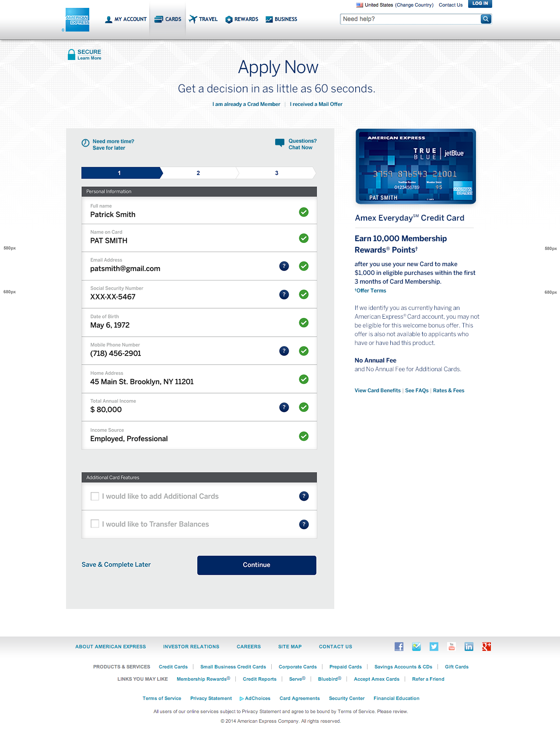Click Refer a Friend footer link
The height and width of the screenshot is (735, 560).
[428, 679]
